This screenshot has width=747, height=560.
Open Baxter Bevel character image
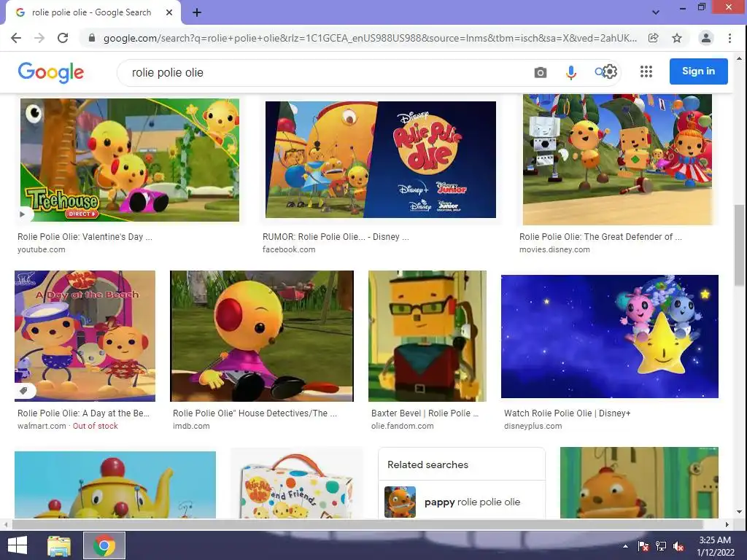click(x=427, y=335)
